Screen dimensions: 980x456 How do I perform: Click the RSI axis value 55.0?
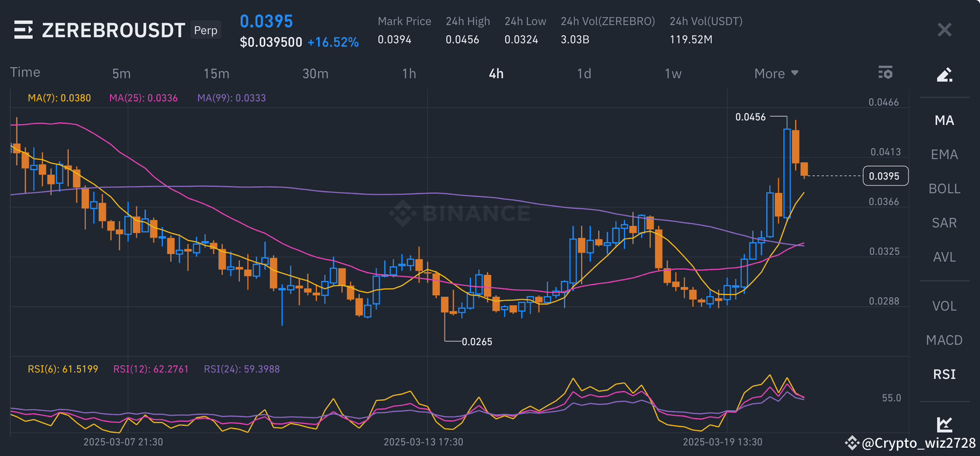891,398
